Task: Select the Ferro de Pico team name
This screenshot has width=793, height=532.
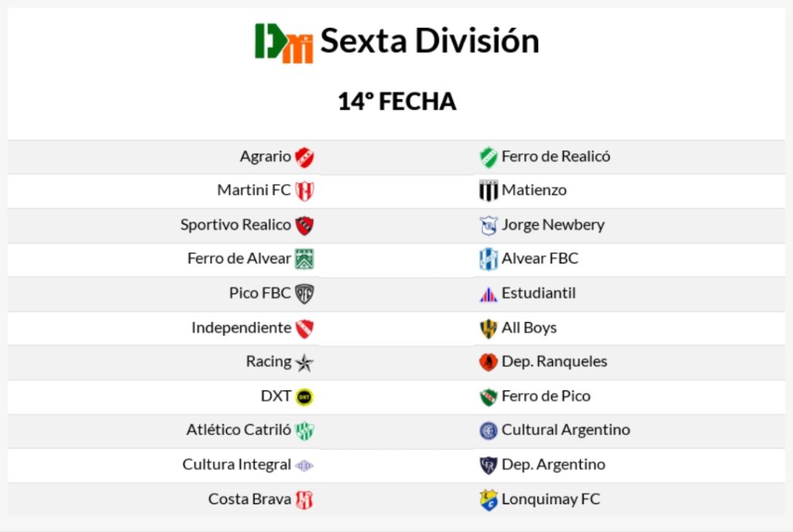Action: 546,396
